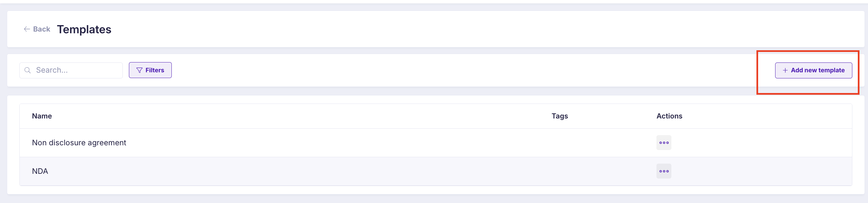The image size is (868, 203).
Task: Click blank Actions cell area beside NDA menu
Action: (762, 171)
